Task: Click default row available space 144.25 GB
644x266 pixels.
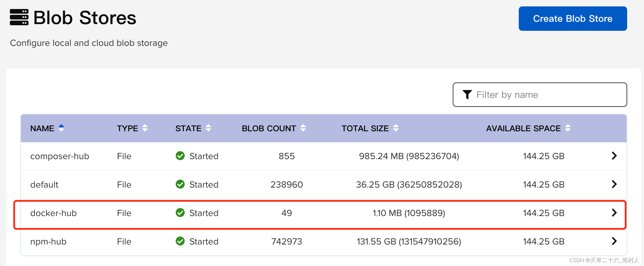Action: pos(543,185)
